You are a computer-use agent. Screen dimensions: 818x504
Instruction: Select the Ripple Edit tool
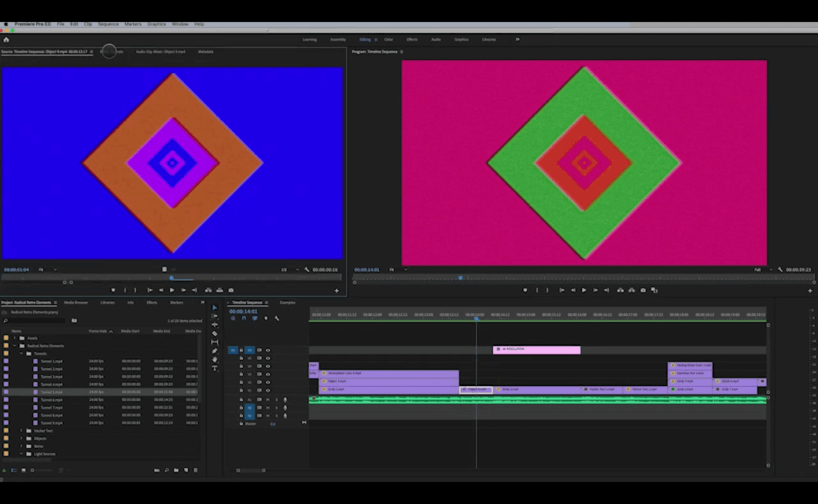(x=215, y=325)
